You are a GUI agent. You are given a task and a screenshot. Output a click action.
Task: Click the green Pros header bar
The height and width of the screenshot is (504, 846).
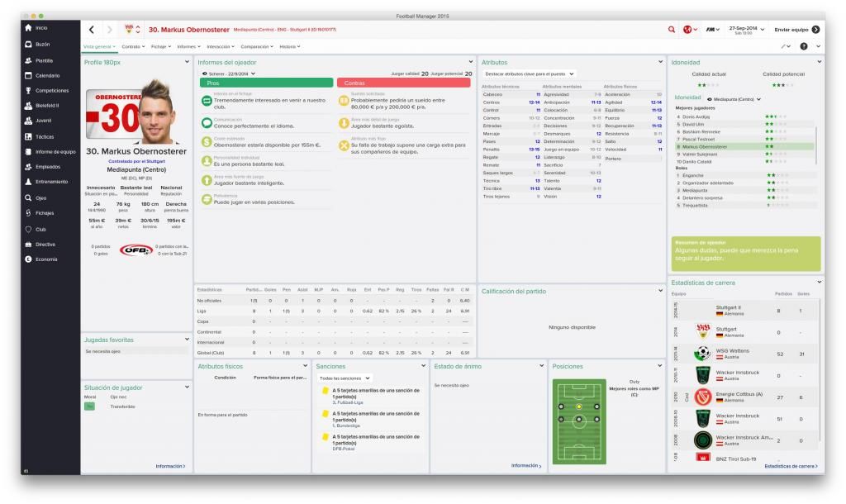pyautogui.click(x=267, y=83)
